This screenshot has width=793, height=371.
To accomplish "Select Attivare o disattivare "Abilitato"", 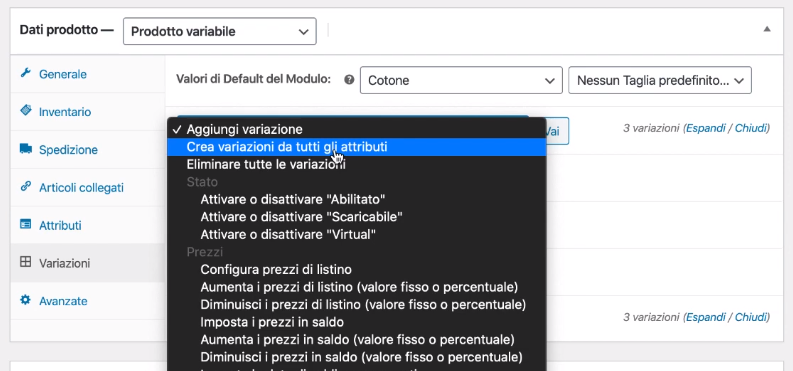I will [357, 200].
